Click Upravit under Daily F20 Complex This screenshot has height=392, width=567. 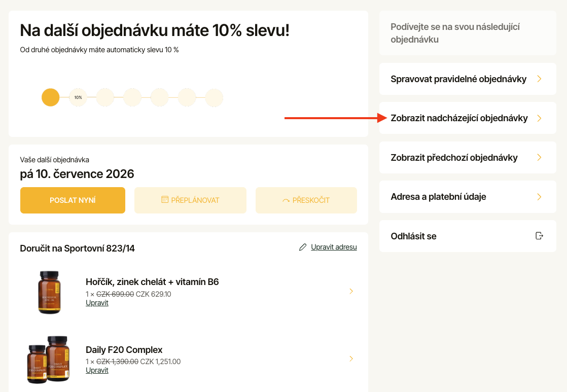pyautogui.click(x=97, y=370)
